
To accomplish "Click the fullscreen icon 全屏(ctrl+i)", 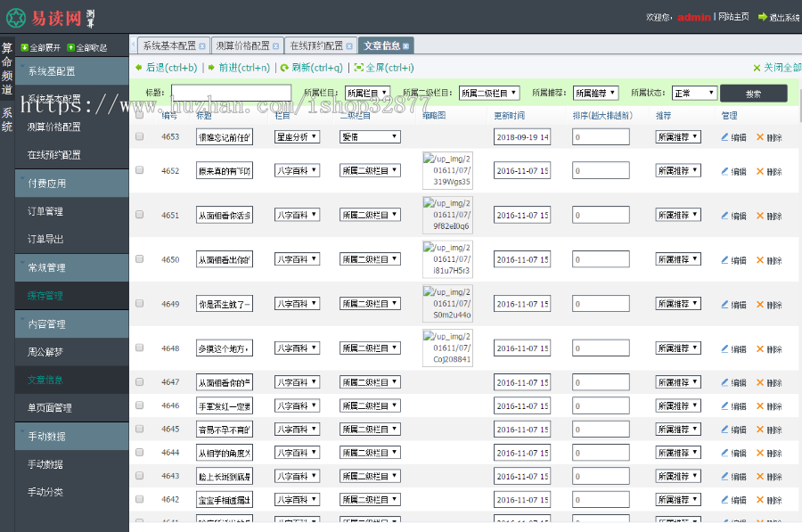I will coord(358,68).
